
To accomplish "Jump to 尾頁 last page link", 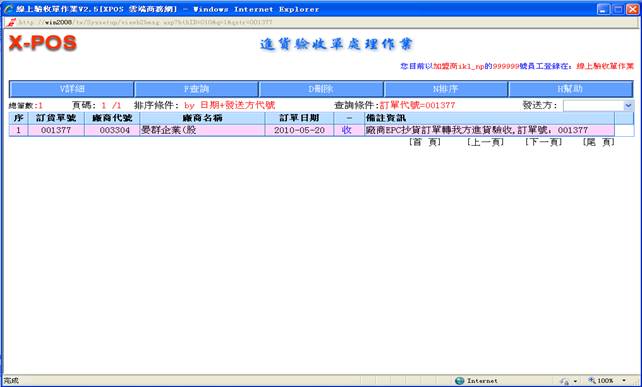I will 599,142.
